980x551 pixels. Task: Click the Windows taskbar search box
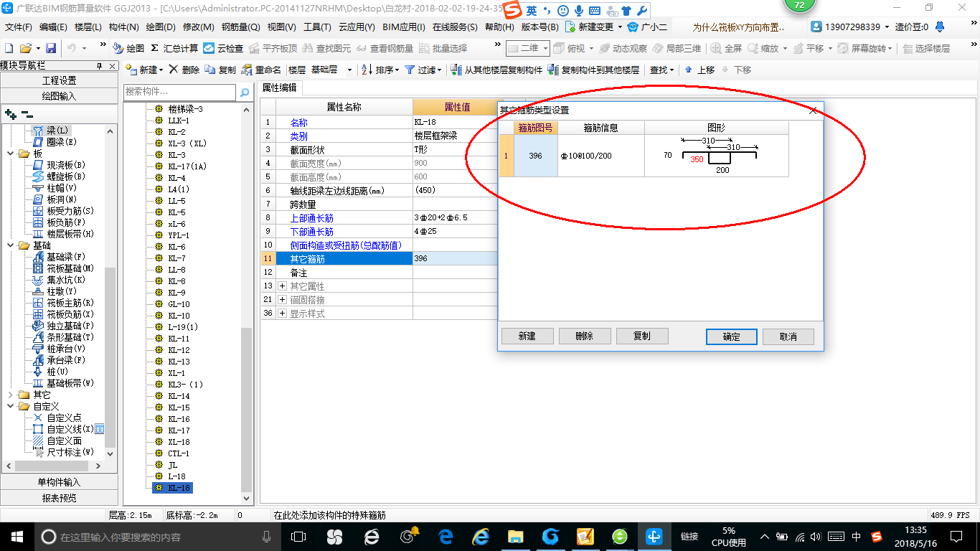157,536
